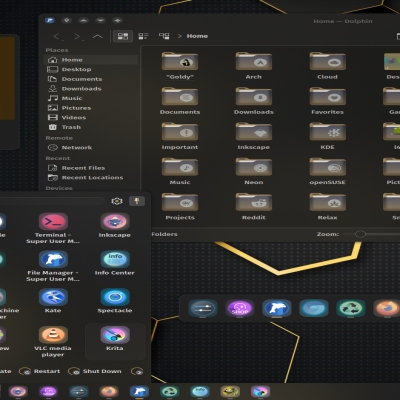Switch Dolphin to Details tree view
The height and width of the screenshot is (400, 400).
click(164, 36)
